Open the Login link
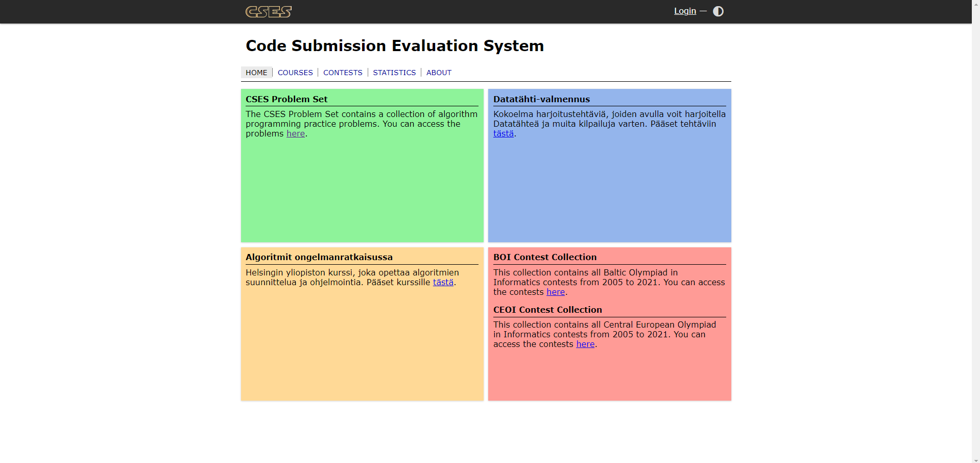 pos(685,11)
